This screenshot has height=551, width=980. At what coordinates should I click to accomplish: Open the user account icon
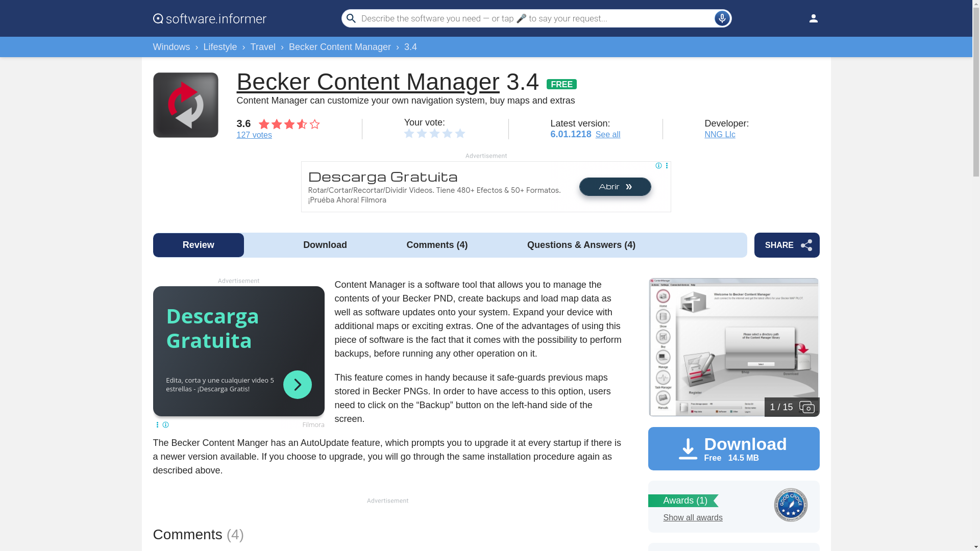coord(813,18)
